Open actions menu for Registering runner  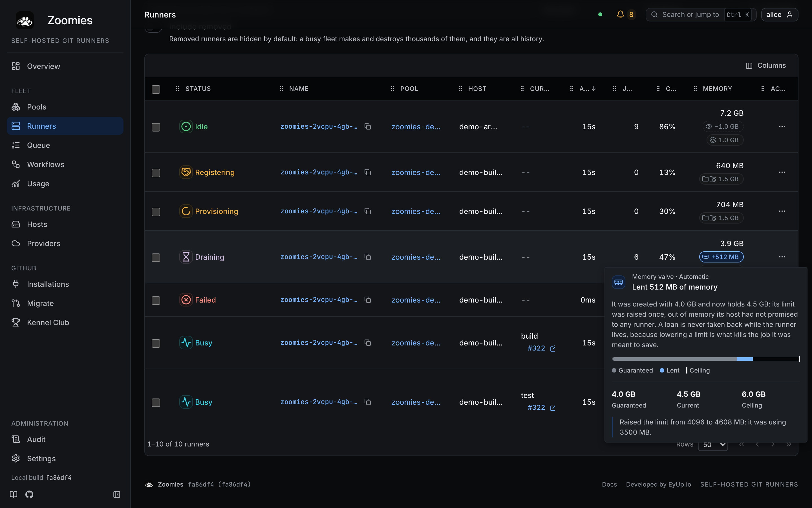pyautogui.click(x=782, y=172)
